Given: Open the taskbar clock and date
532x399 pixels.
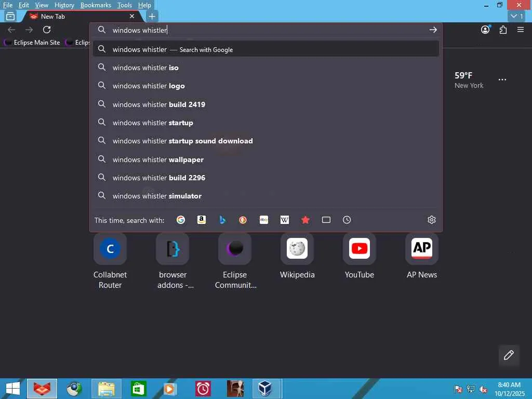Looking at the screenshot, I should [509, 389].
